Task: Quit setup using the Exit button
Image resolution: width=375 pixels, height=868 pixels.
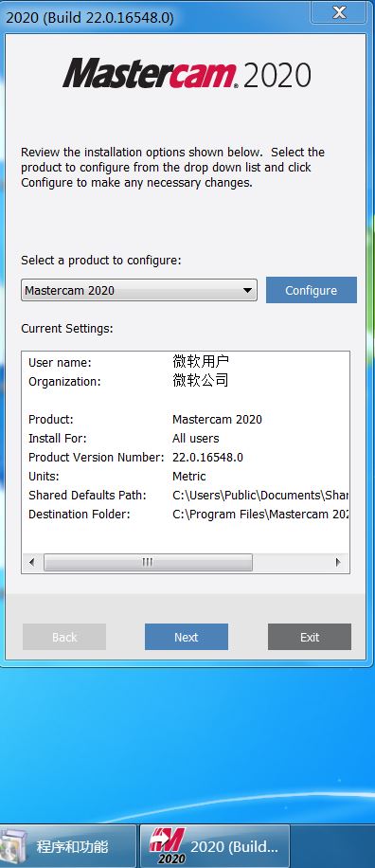Action: pyautogui.click(x=310, y=637)
